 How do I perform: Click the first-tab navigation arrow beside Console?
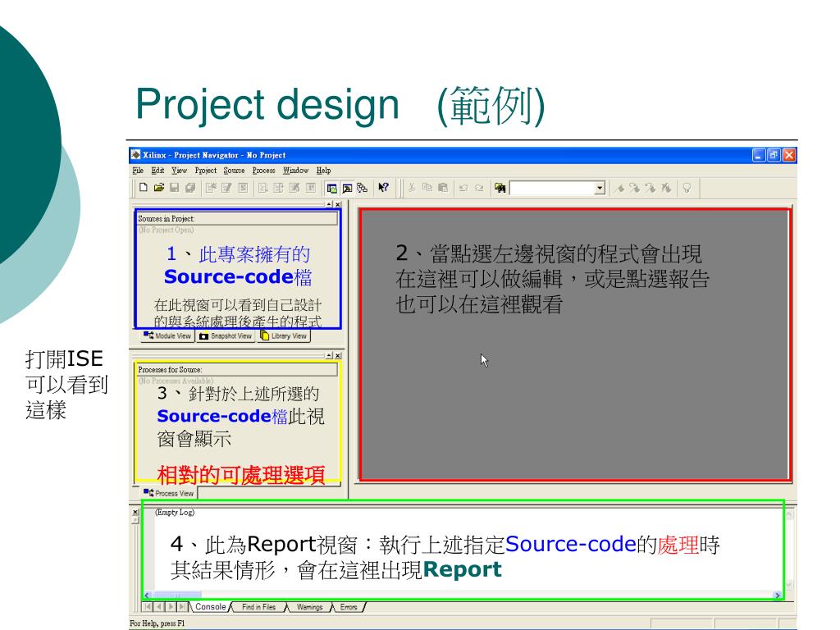tap(148, 607)
